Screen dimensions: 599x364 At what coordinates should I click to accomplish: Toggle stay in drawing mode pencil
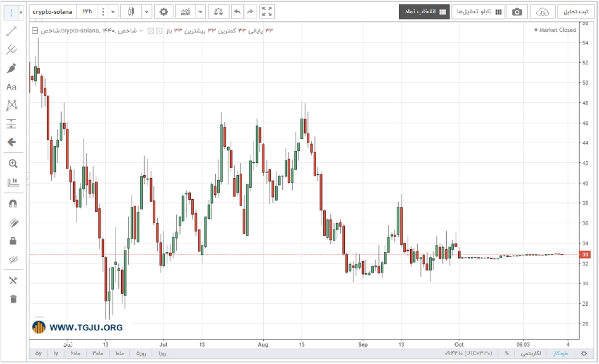pyautogui.click(x=13, y=222)
